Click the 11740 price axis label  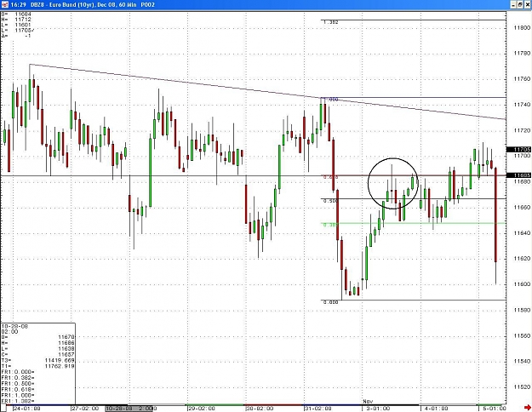[x=522, y=105]
